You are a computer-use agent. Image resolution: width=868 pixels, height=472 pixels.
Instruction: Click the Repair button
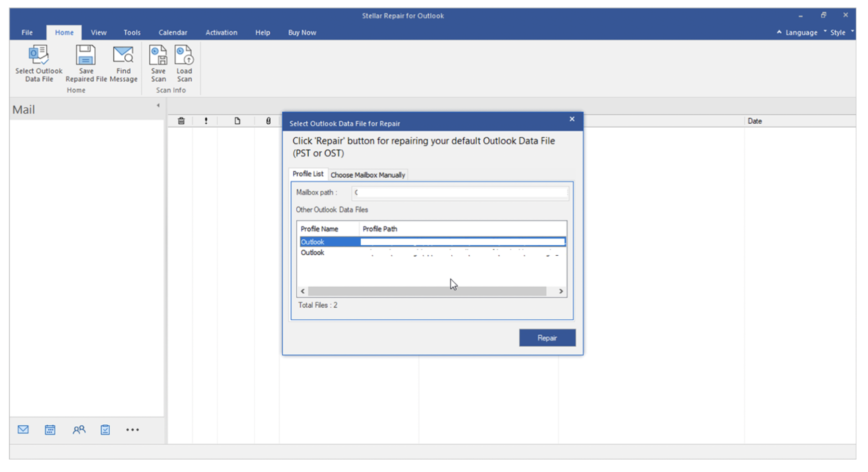click(x=547, y=338)
